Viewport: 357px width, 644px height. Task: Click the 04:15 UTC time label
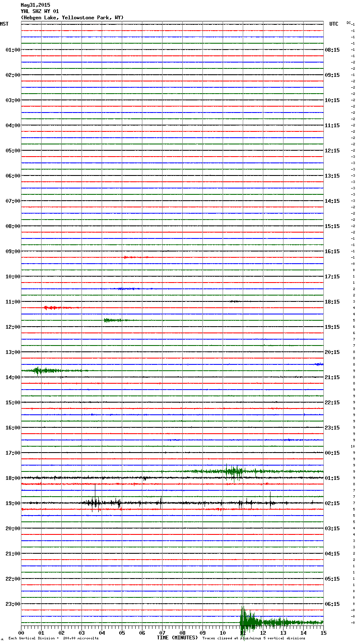click(332, 554)
